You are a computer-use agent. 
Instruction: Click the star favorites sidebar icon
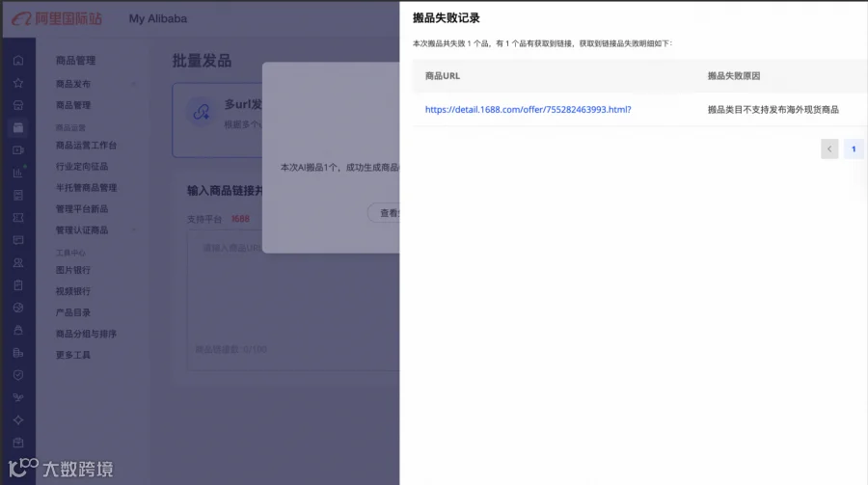click(18, 83)
